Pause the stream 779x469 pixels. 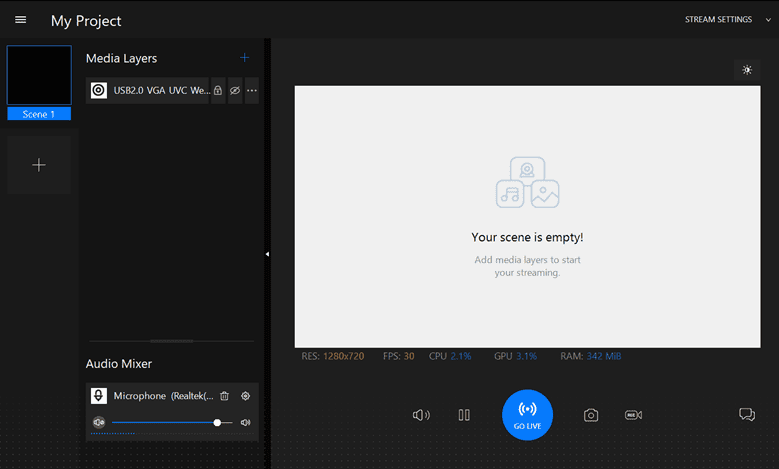pyautogui.click(x=464, y=415)
